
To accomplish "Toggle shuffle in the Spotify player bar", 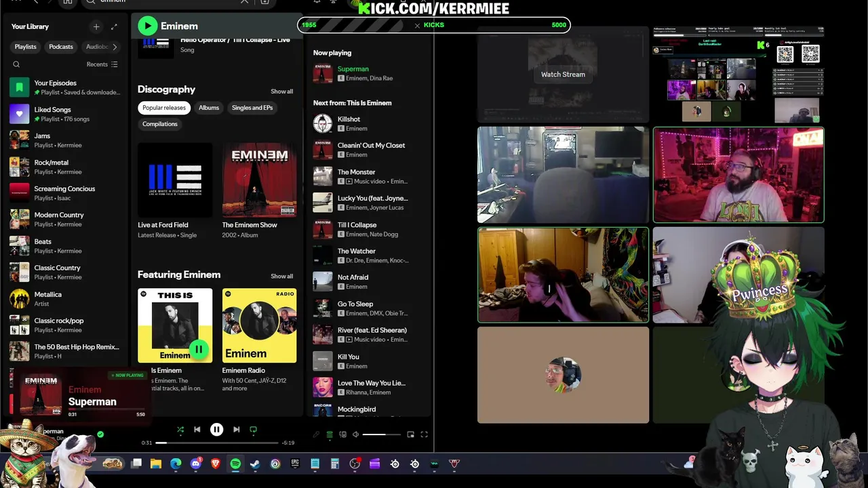I will coord(180,429).
